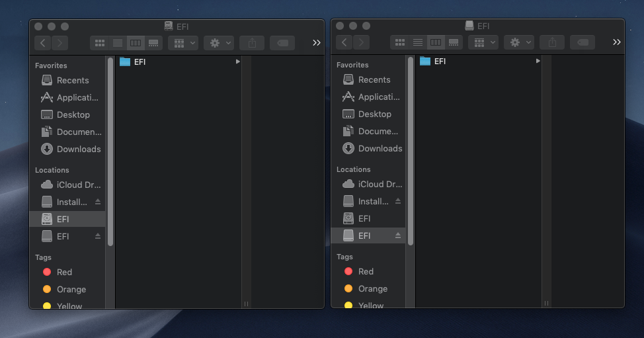Switch left window to icon view
644x338 pixels.
99,43
